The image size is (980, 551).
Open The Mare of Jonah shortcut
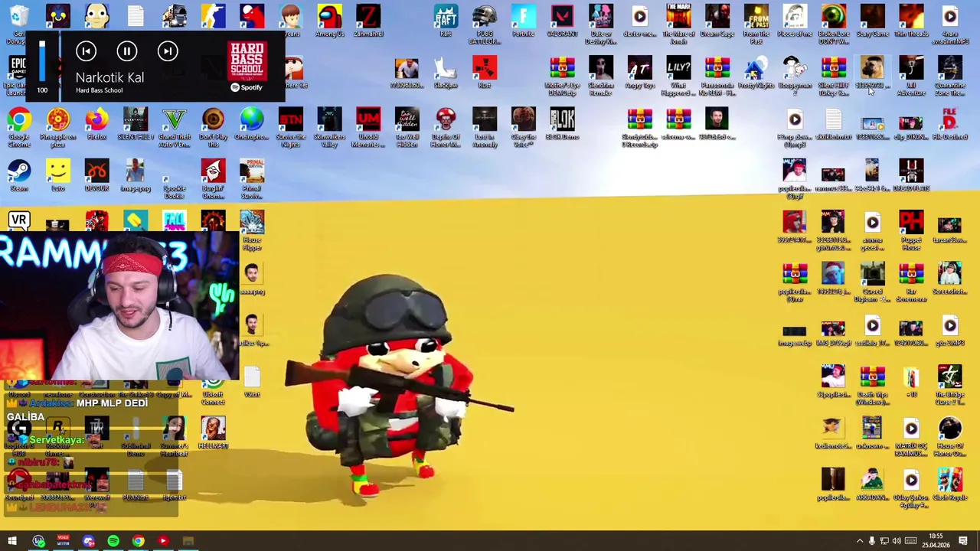pyautogui.click(x=678, y=23)
